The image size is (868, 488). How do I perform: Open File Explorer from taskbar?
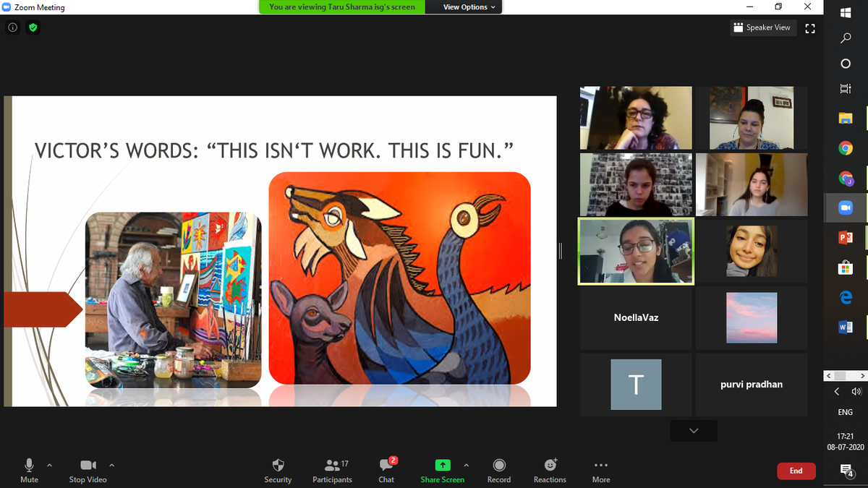point(846,118)
